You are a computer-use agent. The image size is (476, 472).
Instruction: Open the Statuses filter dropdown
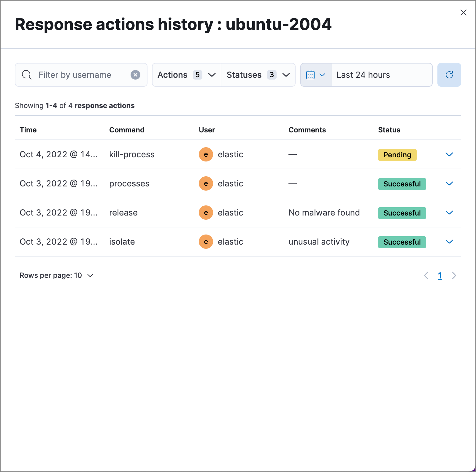point(258,75)
